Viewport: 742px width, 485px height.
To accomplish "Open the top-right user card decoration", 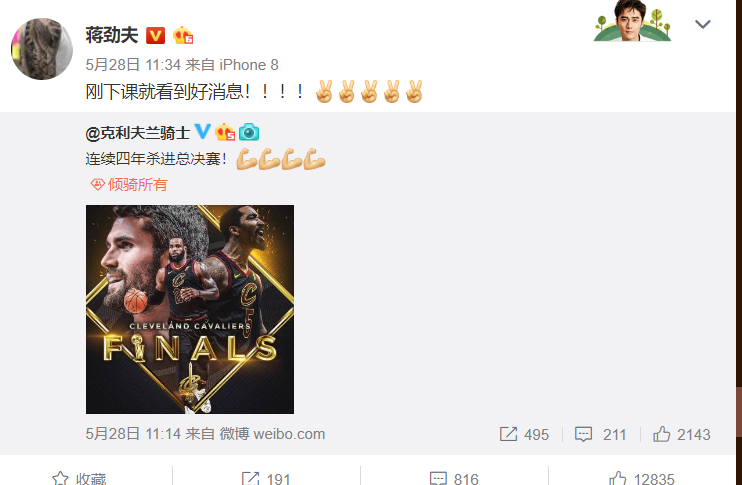I will (633, 21).
